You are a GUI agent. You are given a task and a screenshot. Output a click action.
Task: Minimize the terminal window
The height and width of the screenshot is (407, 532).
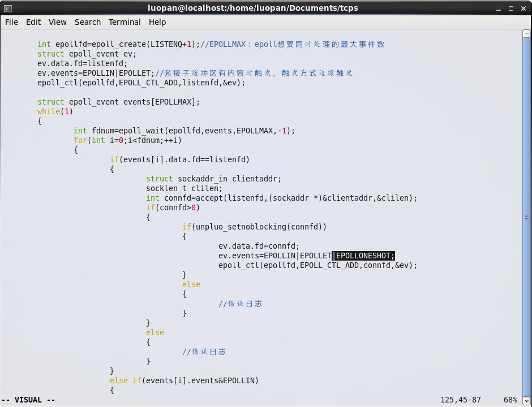tap(499, 8)
